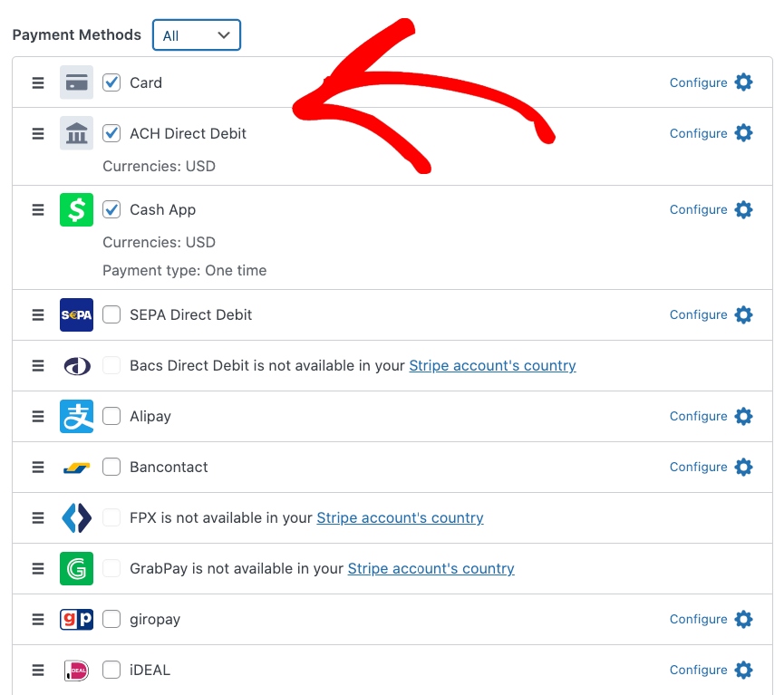
Task: Disable the ACH Direct Debit checkbox
Action: pyautogui.click(x=111, y=133)
